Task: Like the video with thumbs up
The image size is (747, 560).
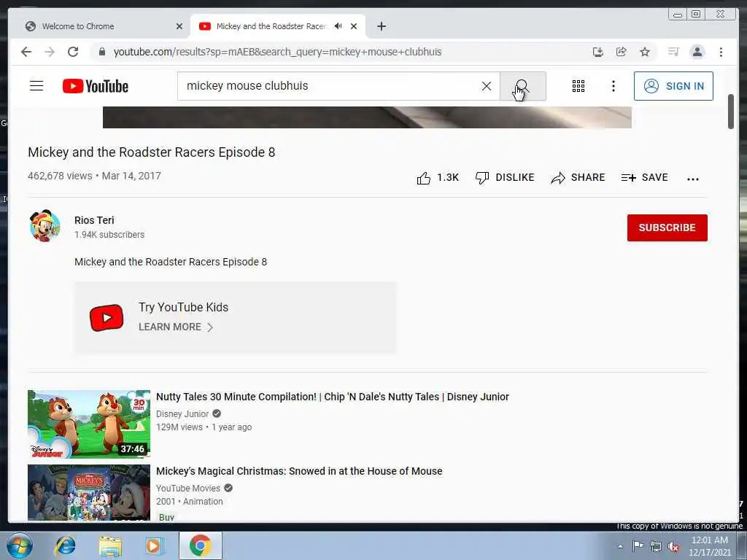Action: [438, 178]
